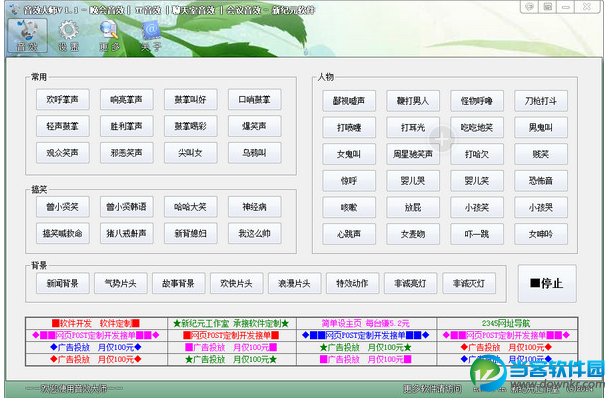Start the 新闻背景 background music
This screenshot has width=606, height=398.
[x=63, y=283]
